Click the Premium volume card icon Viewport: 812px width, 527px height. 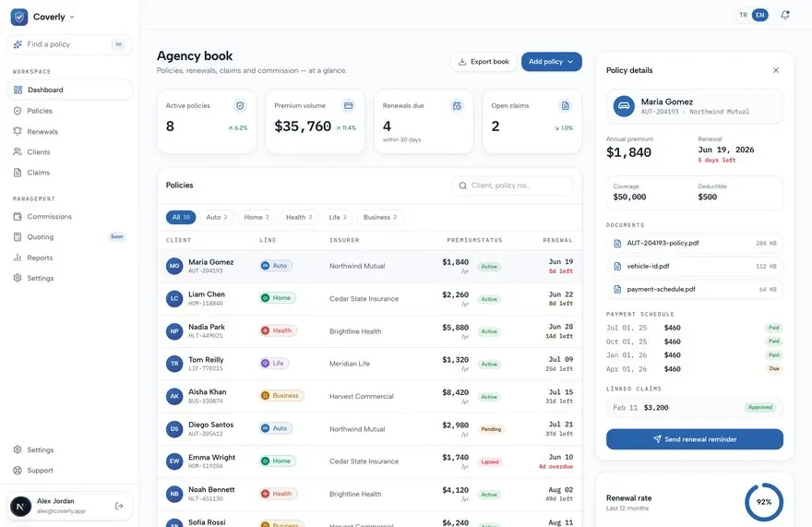point(349,106)
